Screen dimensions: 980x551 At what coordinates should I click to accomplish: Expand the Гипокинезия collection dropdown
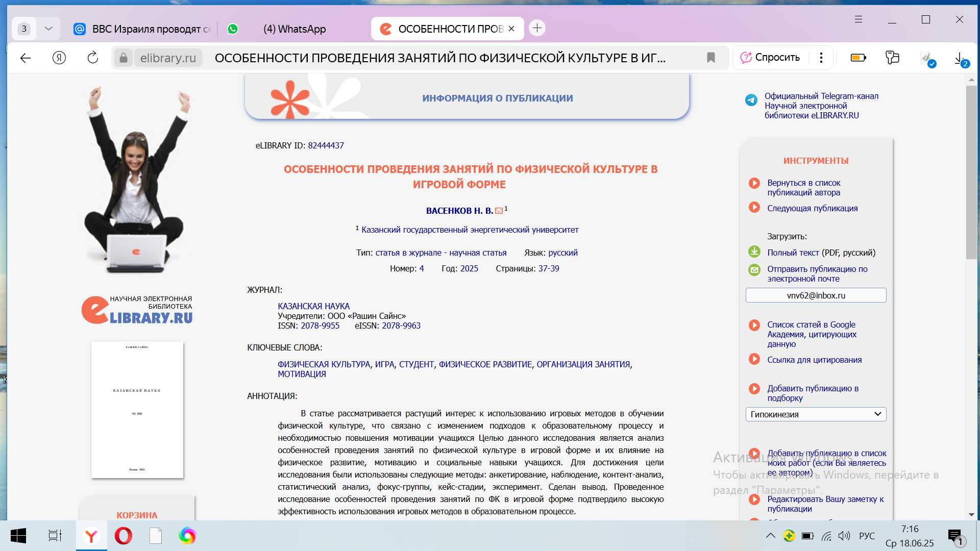(x=815, y=414)
